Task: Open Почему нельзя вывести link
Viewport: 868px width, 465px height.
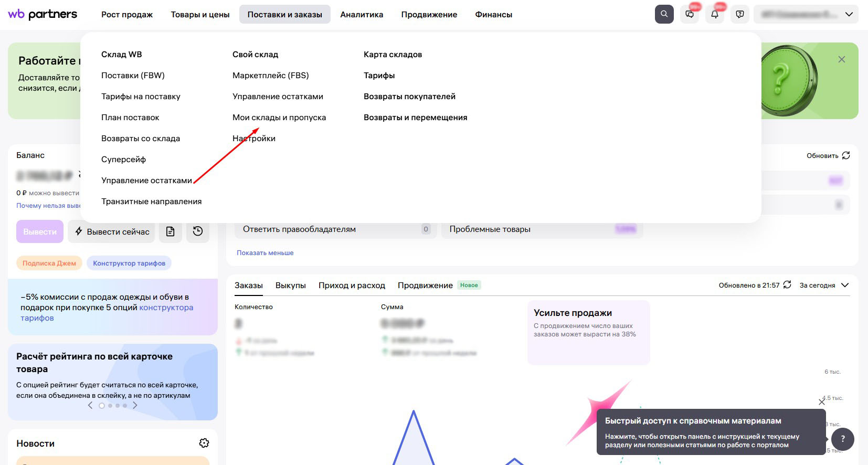Action: point(48,206)
